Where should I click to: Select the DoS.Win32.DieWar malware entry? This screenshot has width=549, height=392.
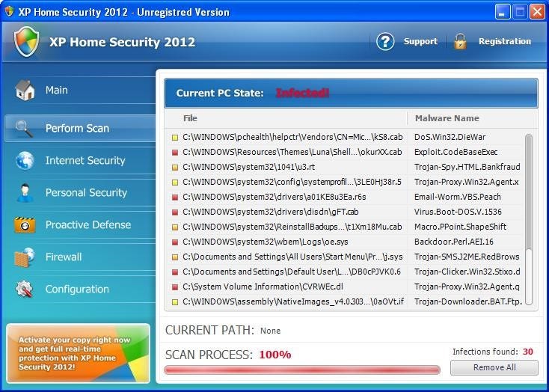pyautogui.click(x=450, y=138)
